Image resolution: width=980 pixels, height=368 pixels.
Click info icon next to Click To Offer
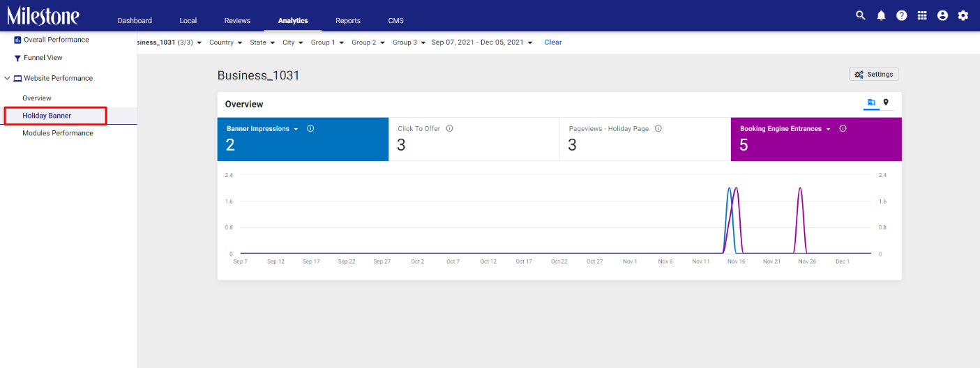pyautogui.click(x=449, y=128)
